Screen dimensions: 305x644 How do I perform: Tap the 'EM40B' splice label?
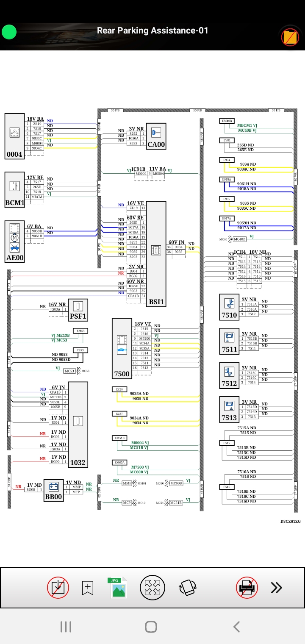(x=227, y=121)
